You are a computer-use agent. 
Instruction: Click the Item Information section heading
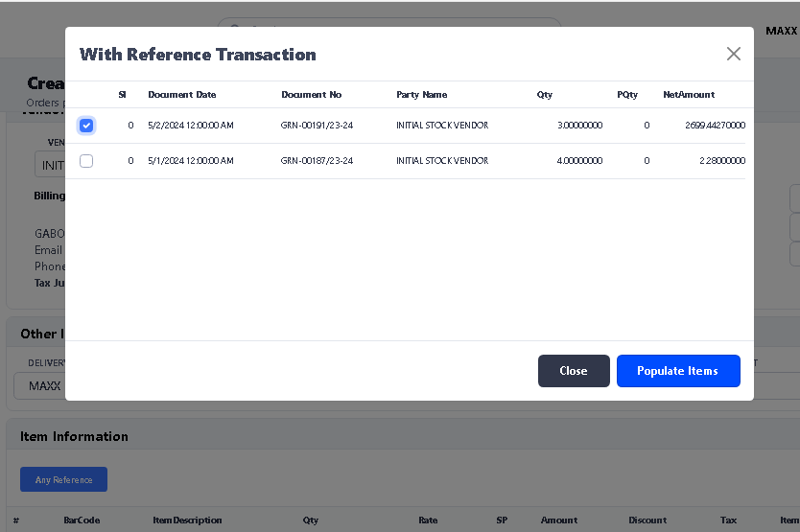pos(74,436)
